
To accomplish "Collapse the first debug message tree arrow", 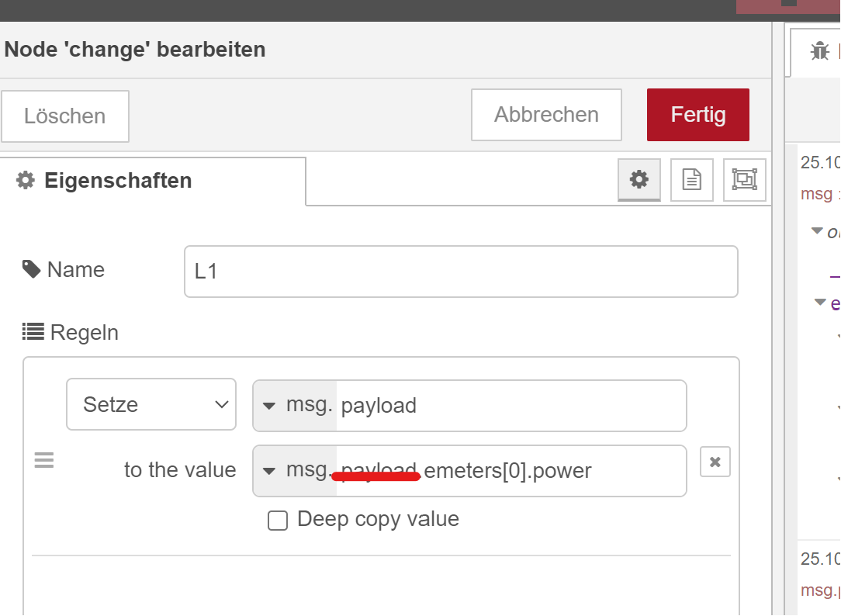I will coord(817,231).
